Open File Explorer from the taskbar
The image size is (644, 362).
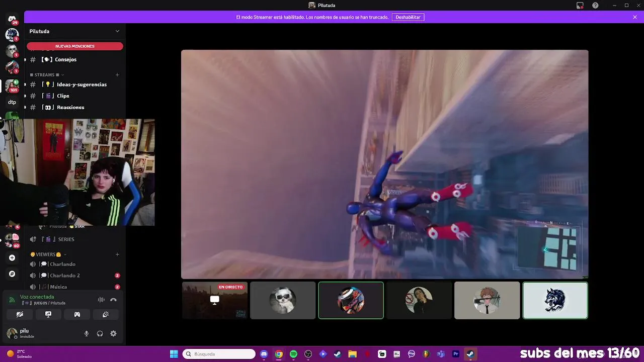point(352,354)
